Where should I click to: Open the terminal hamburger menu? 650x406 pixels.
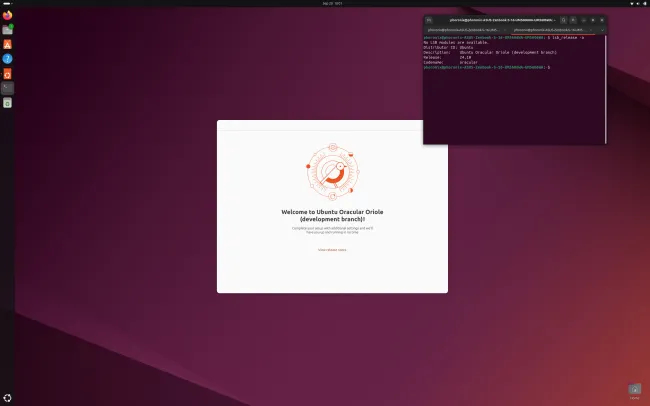click(x=573, y=20)
